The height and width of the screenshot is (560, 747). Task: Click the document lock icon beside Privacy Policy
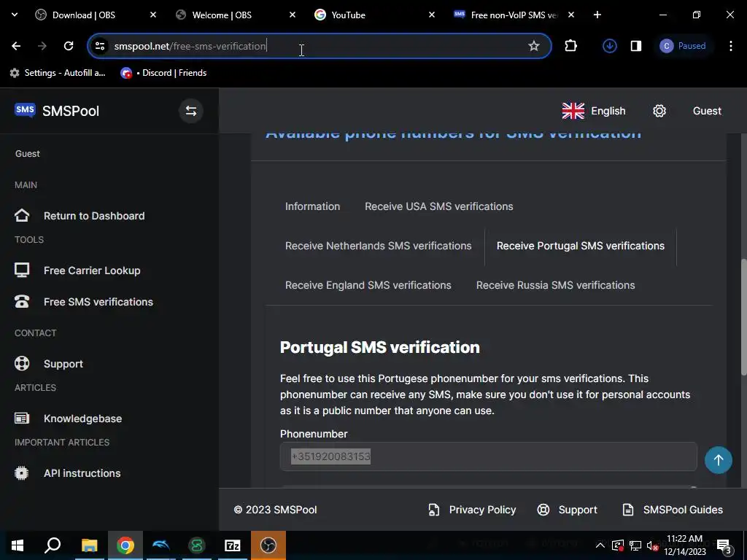point(433,510)
